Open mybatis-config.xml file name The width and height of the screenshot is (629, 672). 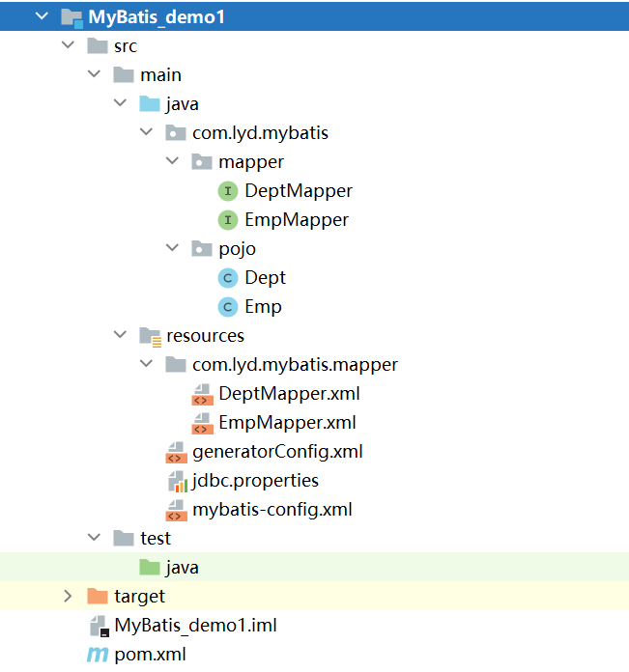click(x=272, y=510)
